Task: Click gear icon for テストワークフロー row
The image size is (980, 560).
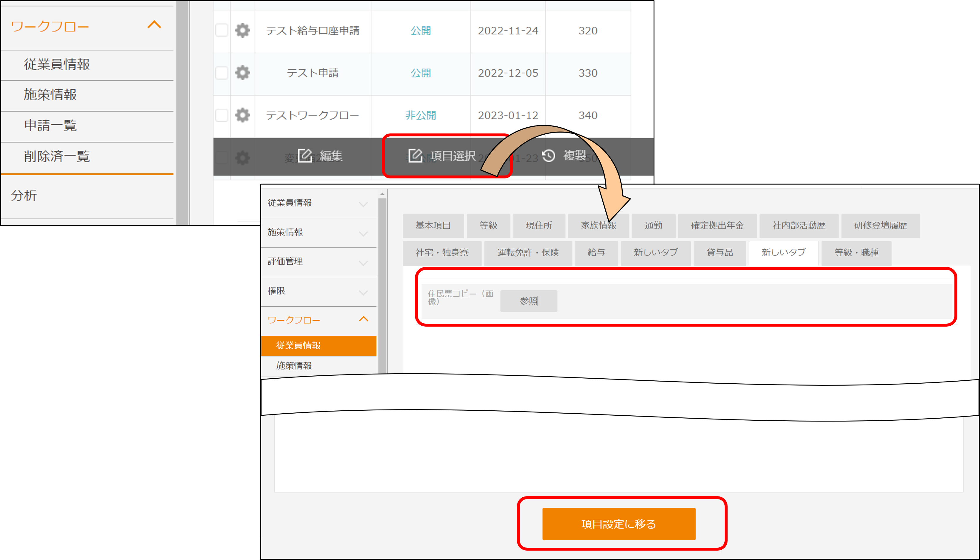Action: [x=242, y=115]
